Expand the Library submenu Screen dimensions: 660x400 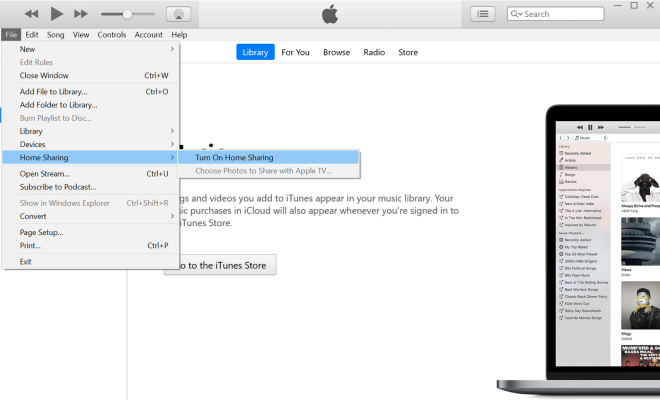(x=90, y=131)
